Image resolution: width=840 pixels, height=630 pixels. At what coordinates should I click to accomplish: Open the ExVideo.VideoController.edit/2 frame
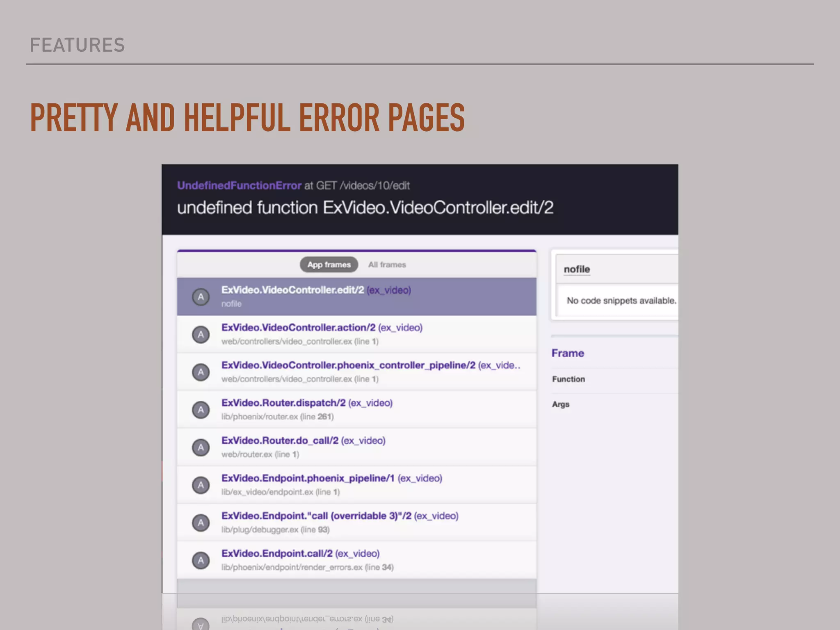click(x=356, y=297)
